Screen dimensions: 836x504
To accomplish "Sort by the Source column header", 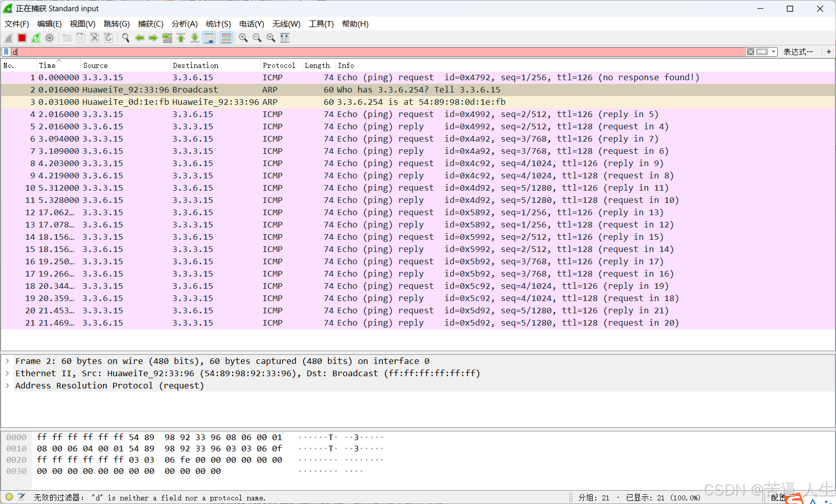I will click(x=125, y=65).
